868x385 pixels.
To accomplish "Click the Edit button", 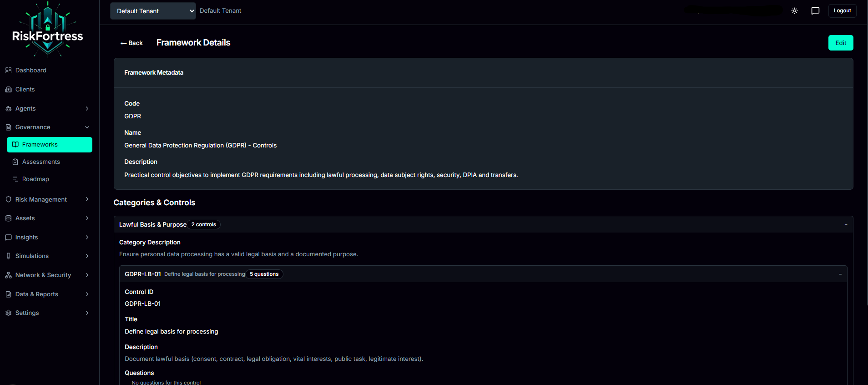I will 840,43.
